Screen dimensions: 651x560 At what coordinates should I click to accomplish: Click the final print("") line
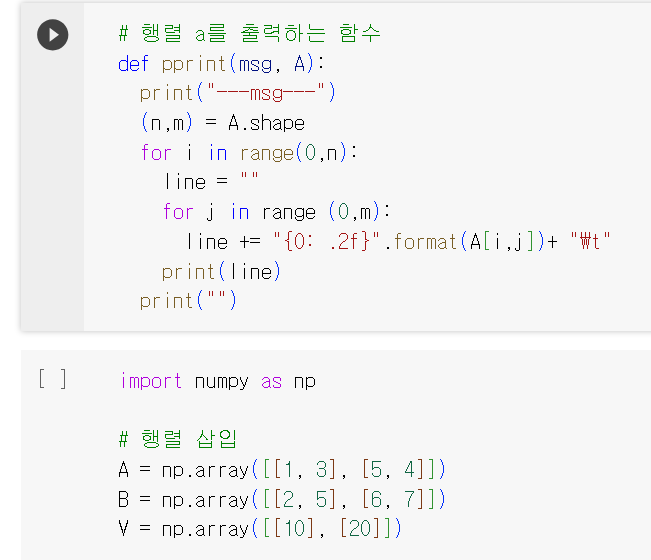(x=188, y=301)
